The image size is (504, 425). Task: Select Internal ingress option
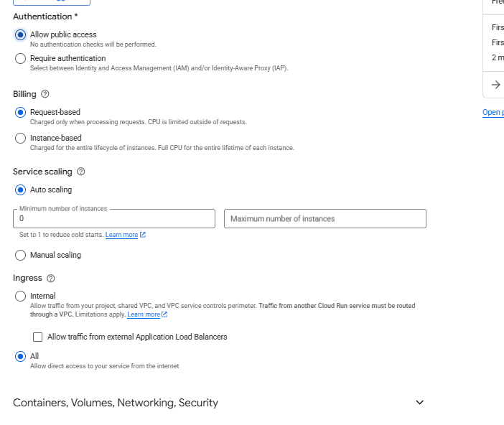21,296
